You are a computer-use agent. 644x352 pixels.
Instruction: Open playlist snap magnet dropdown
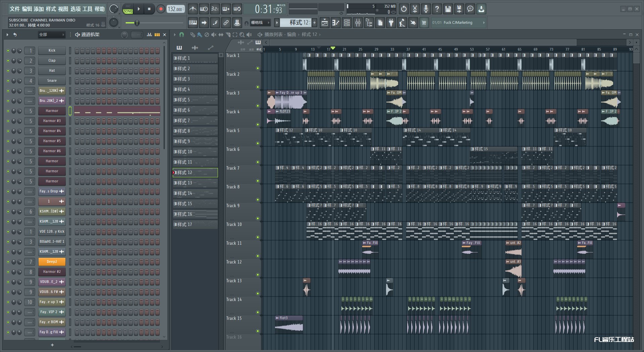click(x=181, y=35)
